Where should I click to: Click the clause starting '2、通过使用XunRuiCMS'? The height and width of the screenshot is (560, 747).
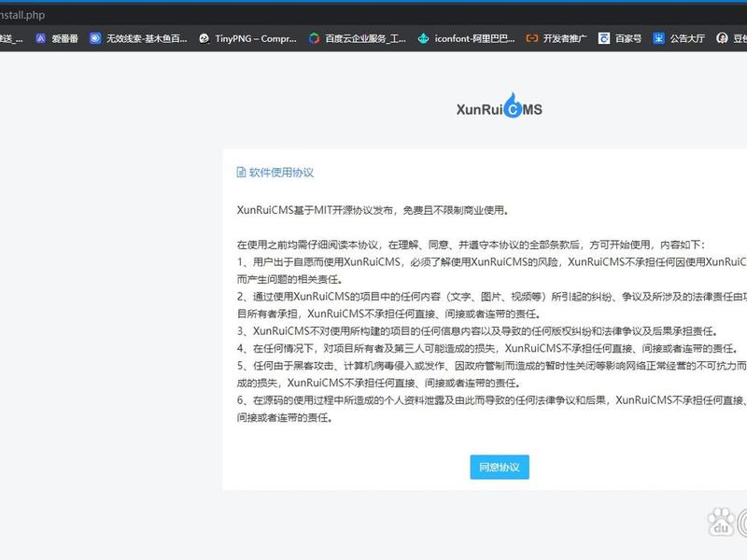(x=492, y=305)
